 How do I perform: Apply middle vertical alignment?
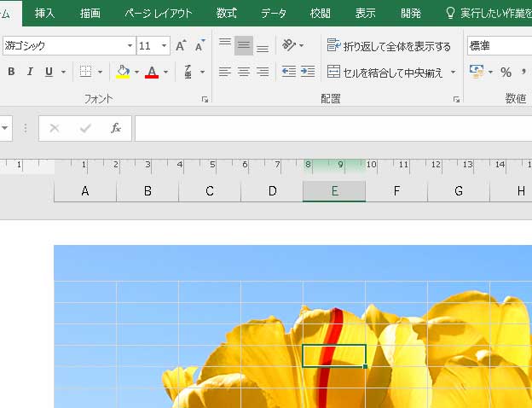pyautogui.click(x=244, y=46)
